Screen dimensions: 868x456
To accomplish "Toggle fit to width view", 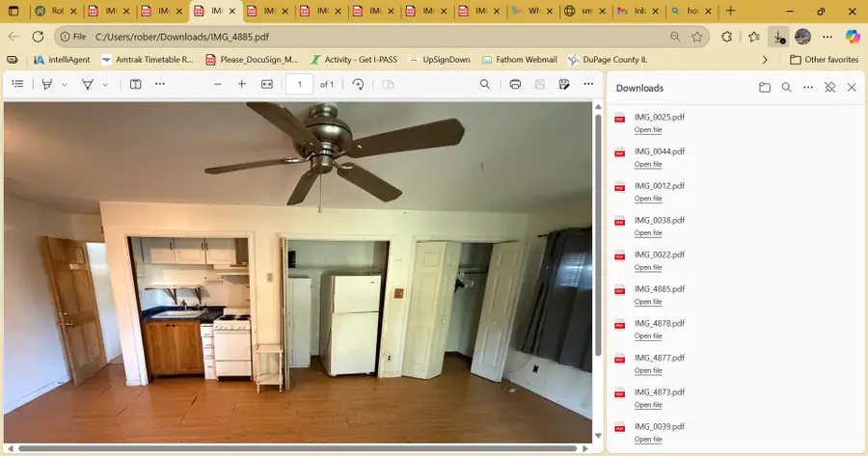I will pos(267,84).
